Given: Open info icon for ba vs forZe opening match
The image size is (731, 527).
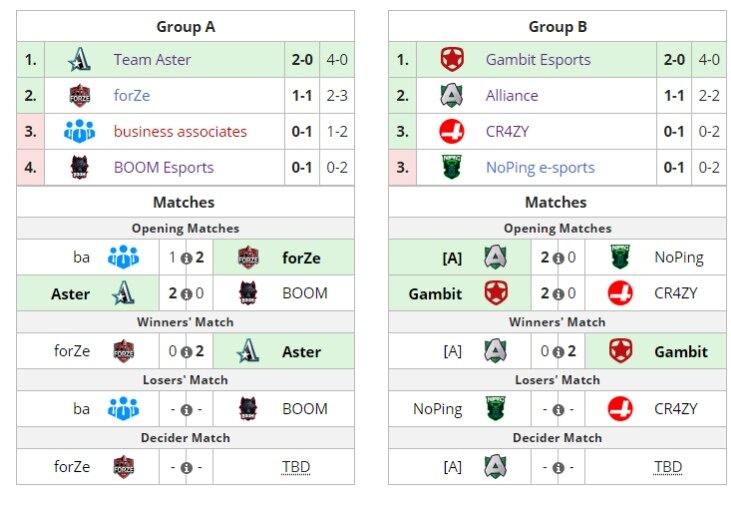Looking at the screenshot, I should [x=186, y=258].
